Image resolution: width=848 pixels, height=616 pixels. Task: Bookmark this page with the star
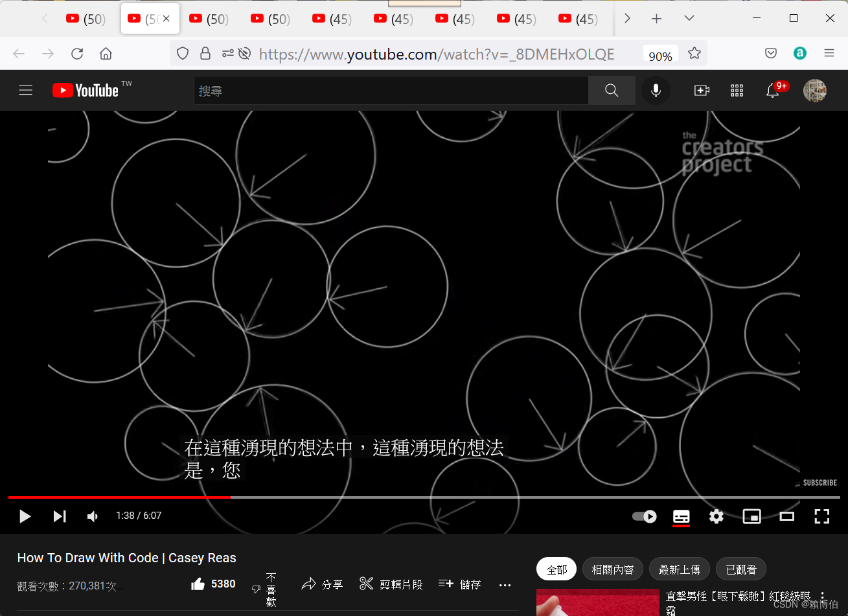click(x=694, y=53)
